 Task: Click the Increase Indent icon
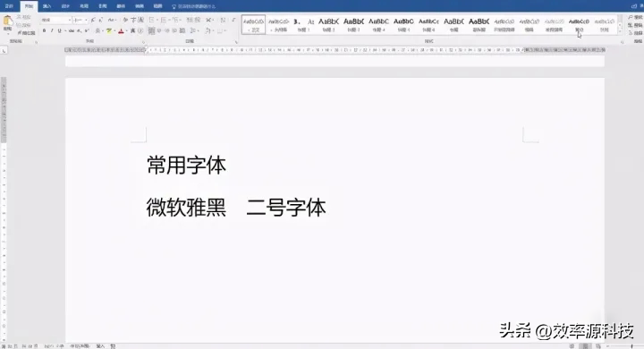tap(197, 20)
